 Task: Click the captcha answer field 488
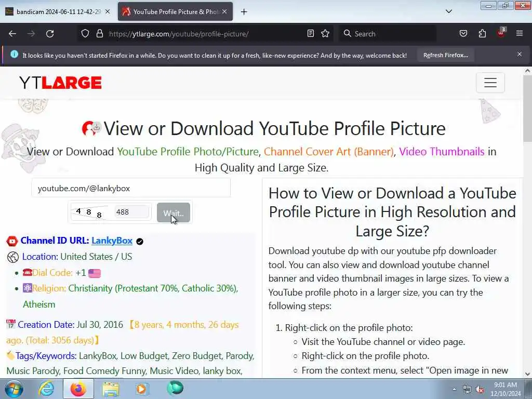[x=131, y=212]
